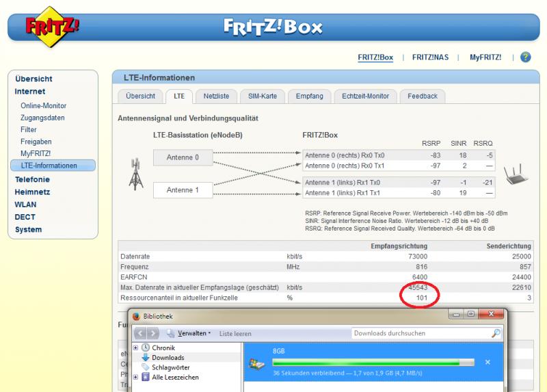Click the Frequenz value 816
This screenshot has width=547, height=392.
(x=421, y=267)
